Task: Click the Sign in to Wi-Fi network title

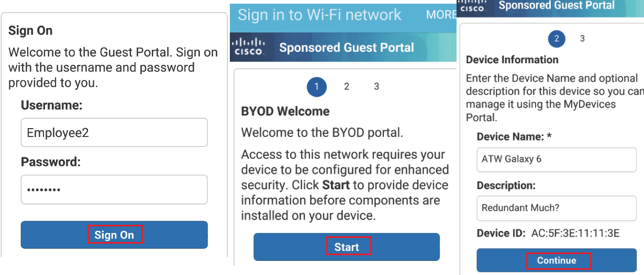Action: [x=319, y=15]
